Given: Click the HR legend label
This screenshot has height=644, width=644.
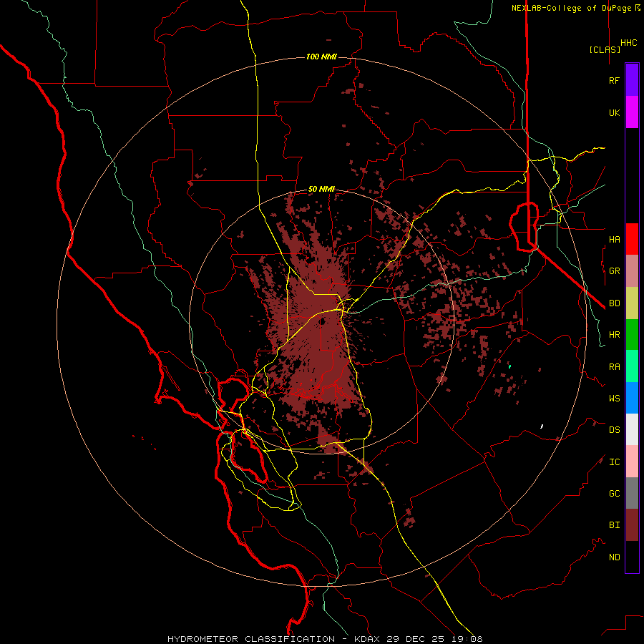Looking at the screenshot, I should (614, 335).
